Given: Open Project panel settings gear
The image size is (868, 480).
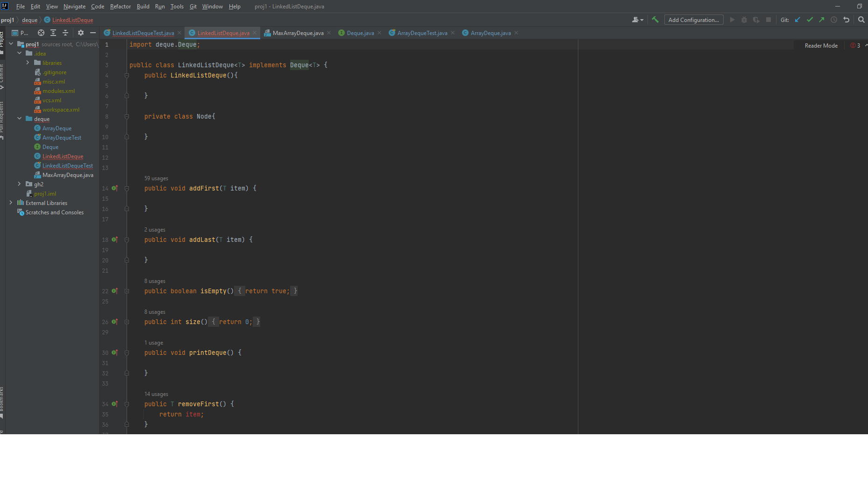Looking at the screenshot, I should pos(81,33).
